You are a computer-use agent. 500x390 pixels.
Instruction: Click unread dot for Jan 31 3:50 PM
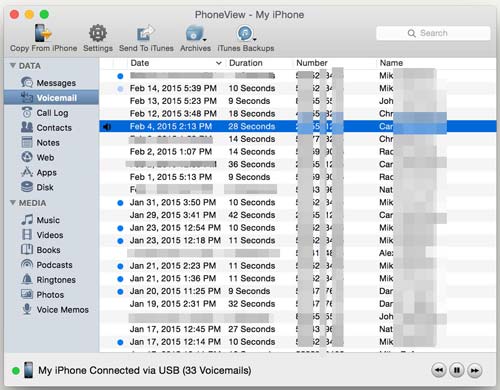coord(120,203)
